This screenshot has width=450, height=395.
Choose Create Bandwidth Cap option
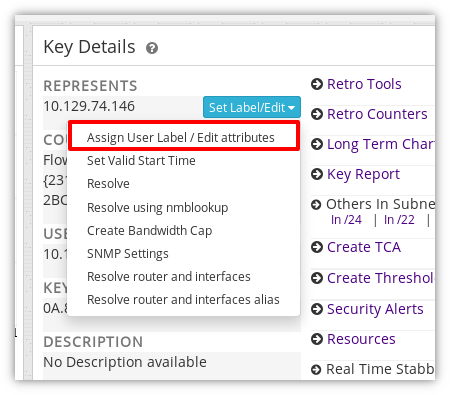pyautogui.click(x=149, y=231)
